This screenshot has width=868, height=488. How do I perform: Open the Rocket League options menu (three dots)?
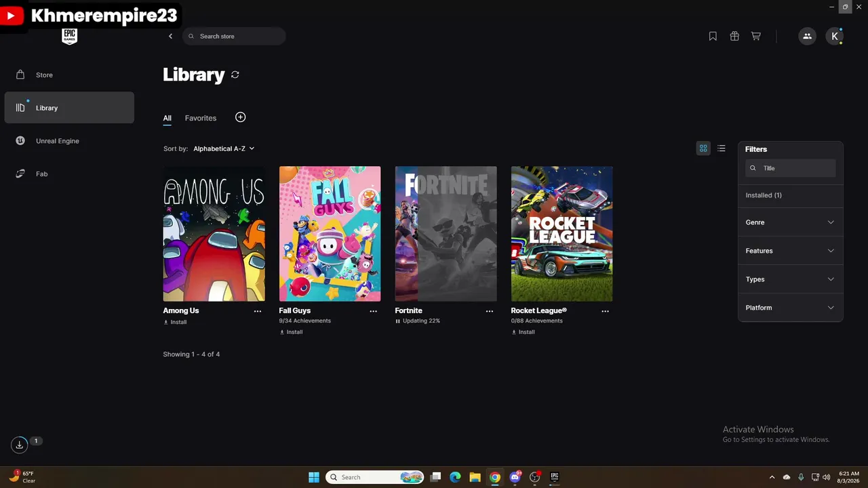606,311
